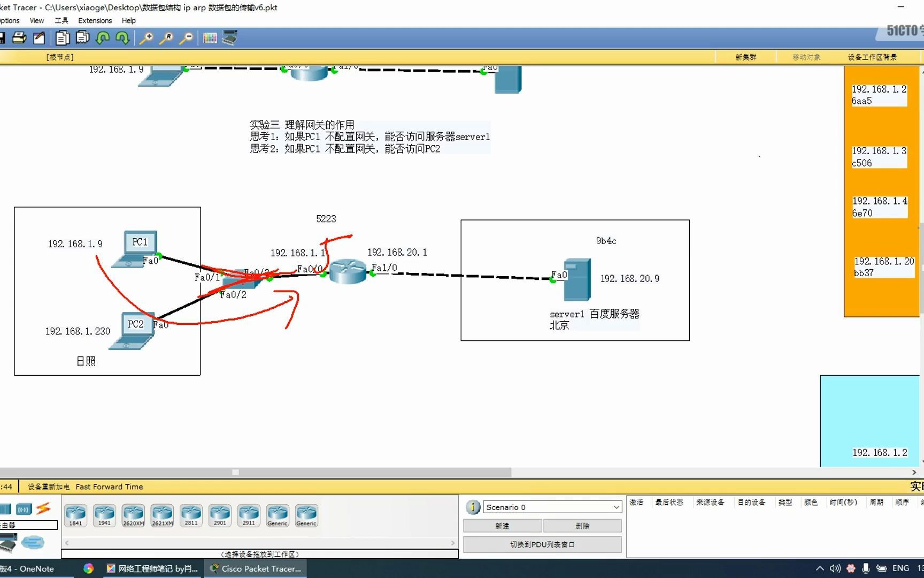The image size is (924, 578).
Task: Click the PC1 laptop in workspace
Action: coord(136,249)
